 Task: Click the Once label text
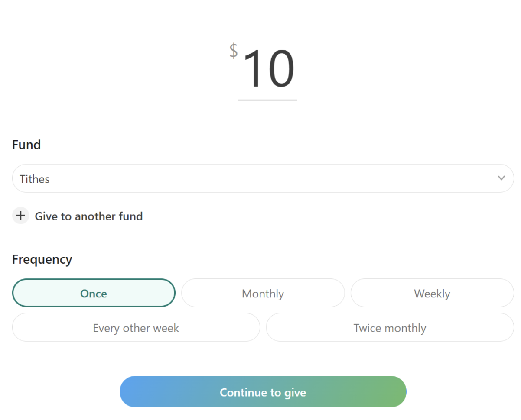coord(94,294)
